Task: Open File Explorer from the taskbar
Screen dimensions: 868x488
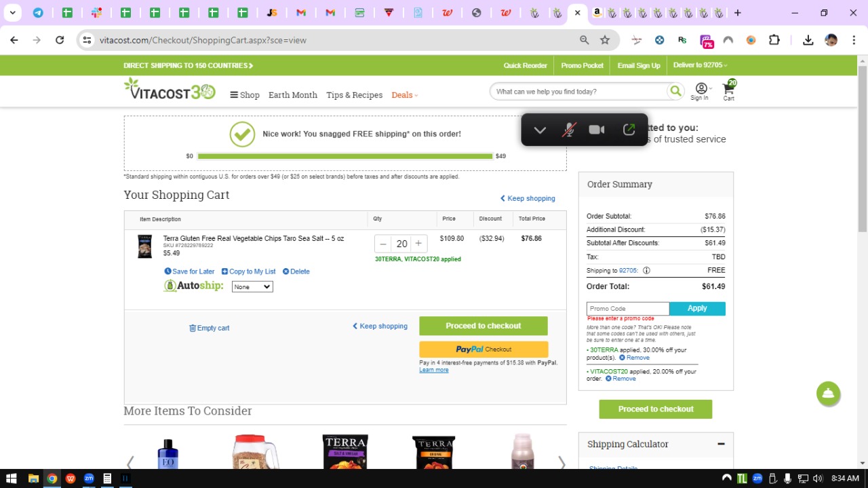Action: [33, 478]
